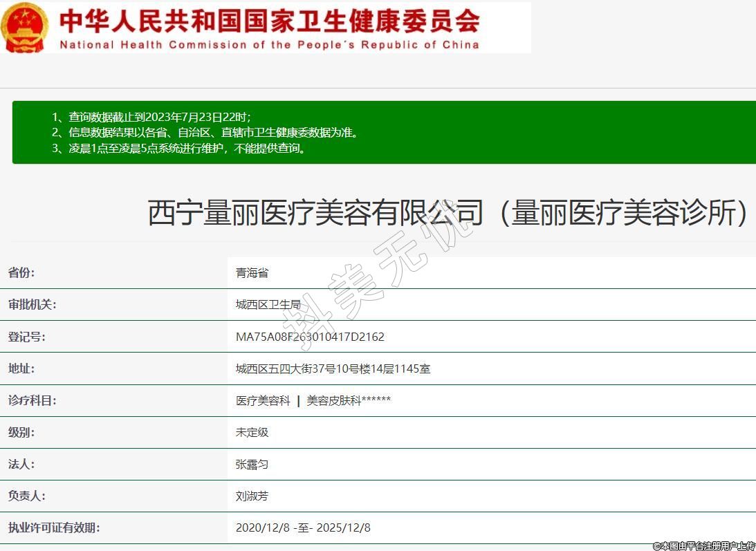The image size is (756, 551).
Task: Click the legal person name 张露匀
Action: [x=252, y=465]
